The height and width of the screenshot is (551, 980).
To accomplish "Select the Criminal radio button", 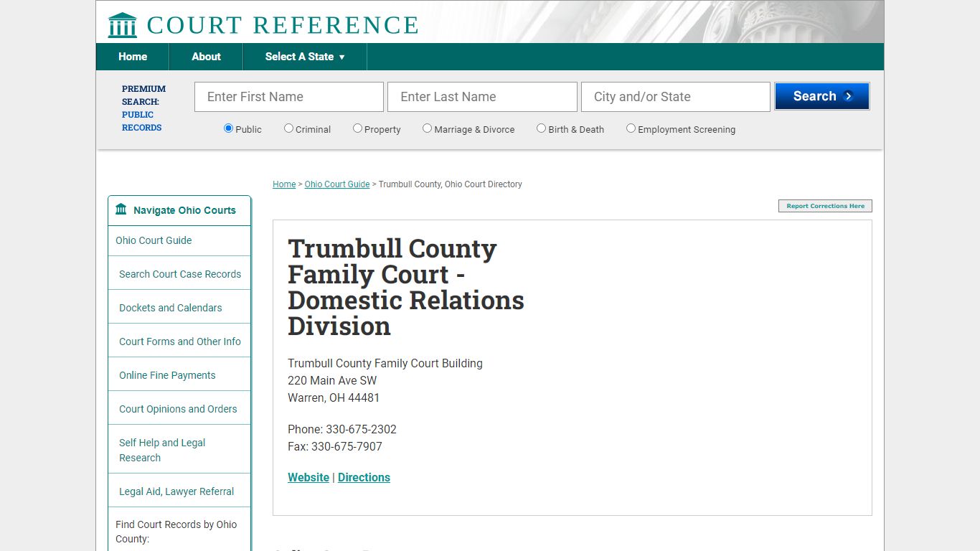I will click(288, 128).
